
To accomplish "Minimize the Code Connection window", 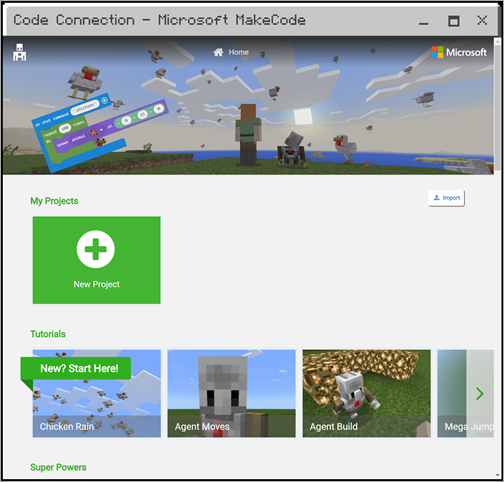I will (424, 22).
